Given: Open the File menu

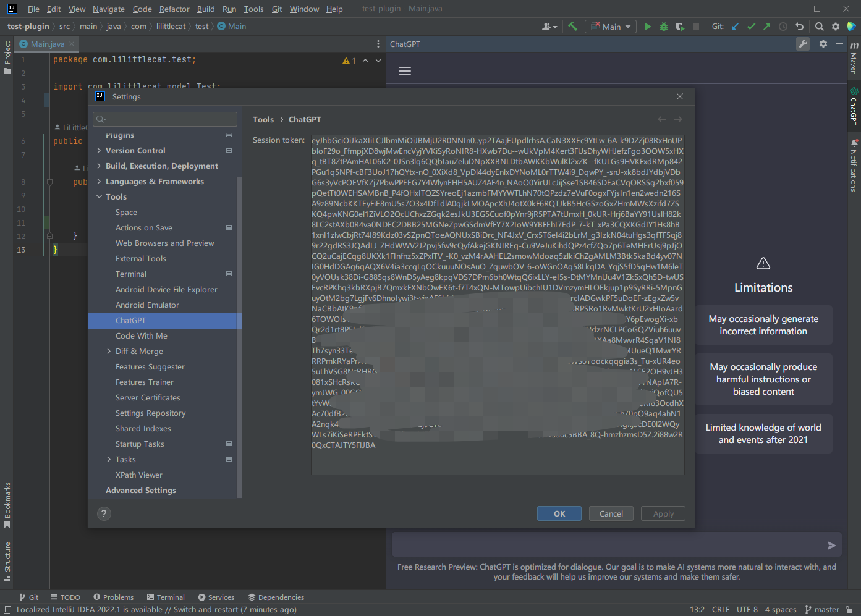Looking at the screenshot, I should coord(33,9).
